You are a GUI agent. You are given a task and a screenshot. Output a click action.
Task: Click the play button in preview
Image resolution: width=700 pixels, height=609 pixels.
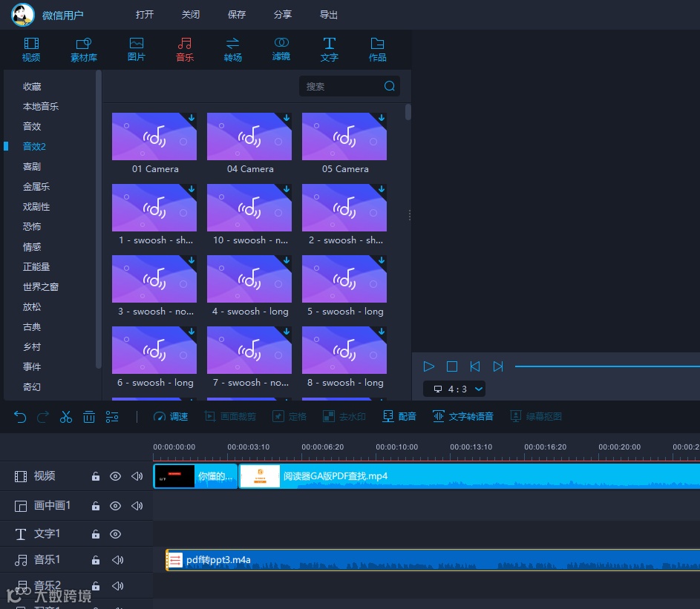click(x=428, y=366)
